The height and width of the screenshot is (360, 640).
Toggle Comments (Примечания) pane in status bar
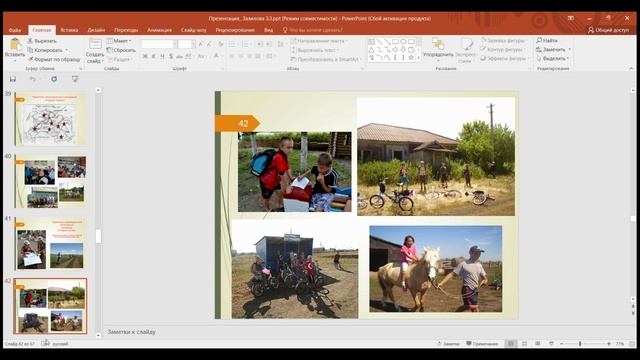click(x=482, y=344)
